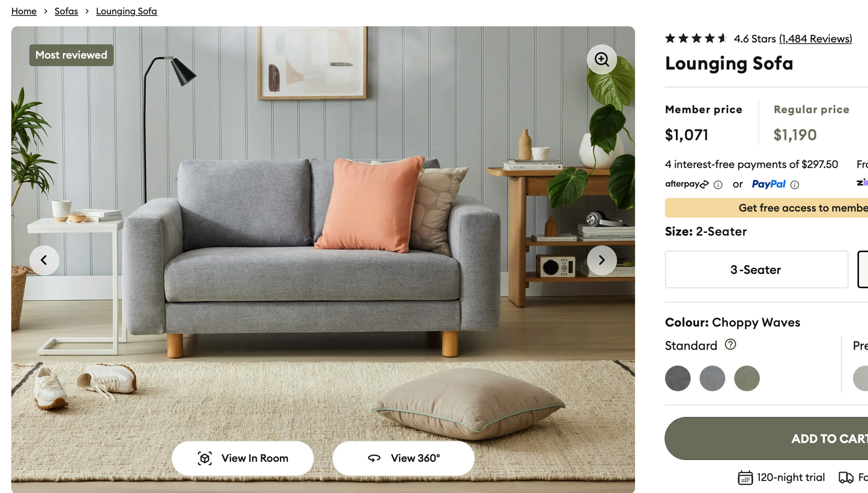
Task: Go to previous product image arrow
Action: 44,260
